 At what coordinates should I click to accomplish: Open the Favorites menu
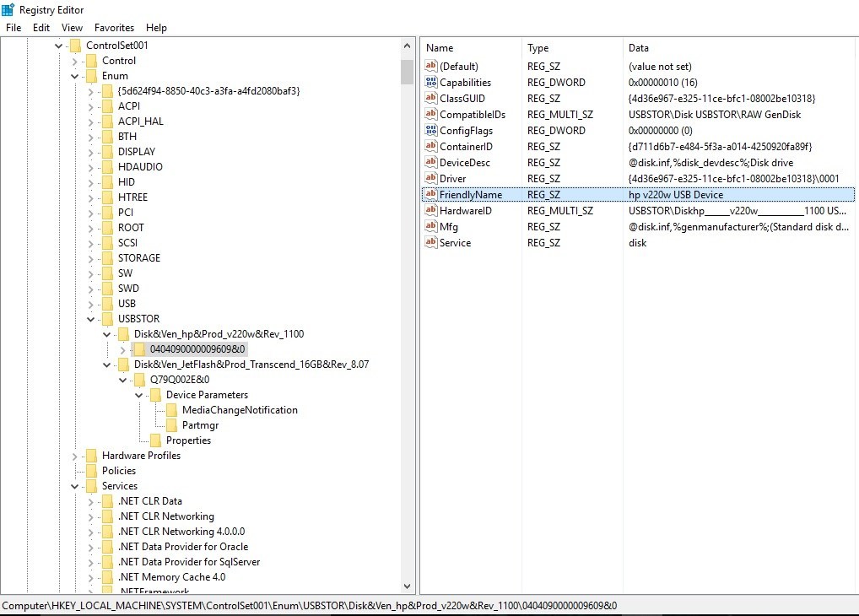pyautogui.click(x=114, y=28)
